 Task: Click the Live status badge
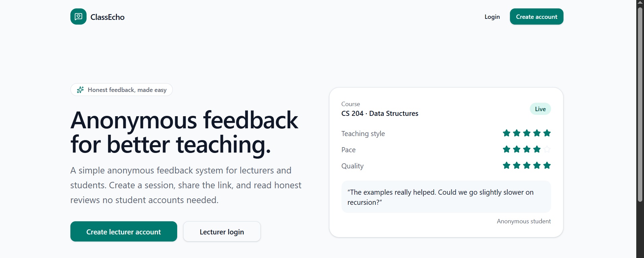tap(540, 109)
